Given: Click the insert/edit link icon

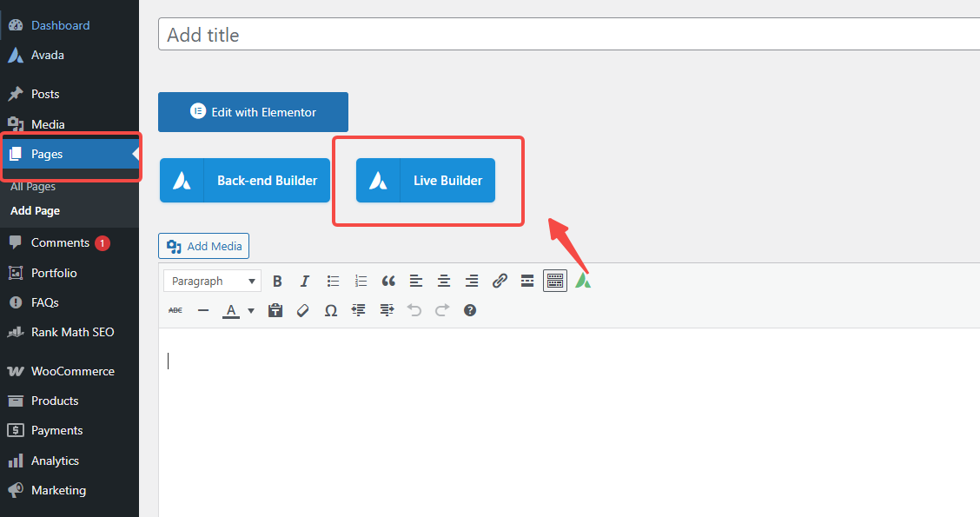Looking at the screenshot, I should point(500,281).
